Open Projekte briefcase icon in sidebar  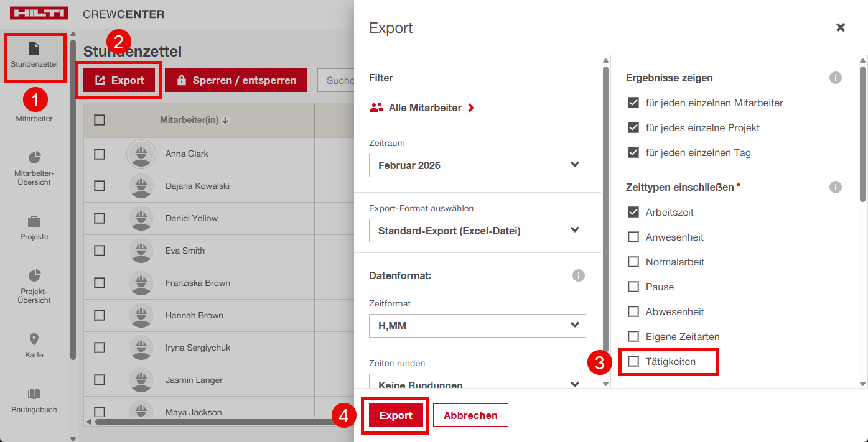click(x=34, y=221)
